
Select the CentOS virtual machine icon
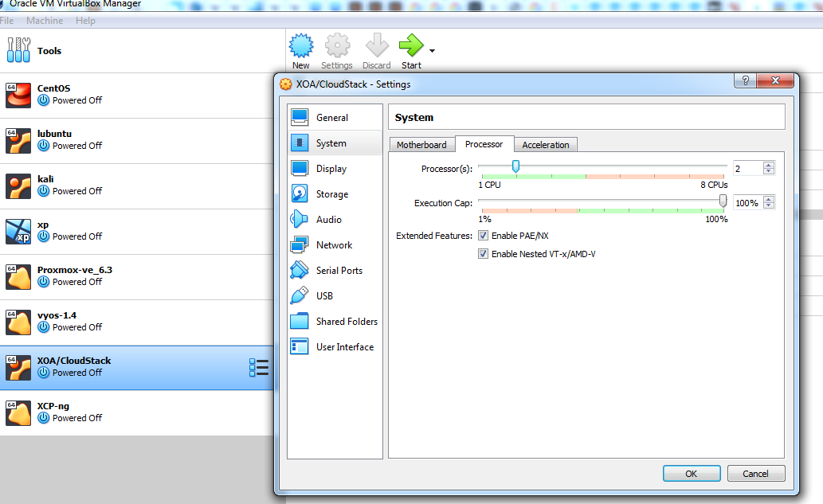(x=18, y=96)
